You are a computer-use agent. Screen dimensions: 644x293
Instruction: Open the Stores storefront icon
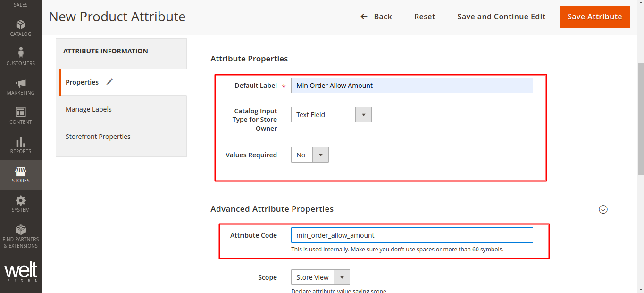(20, 172)
